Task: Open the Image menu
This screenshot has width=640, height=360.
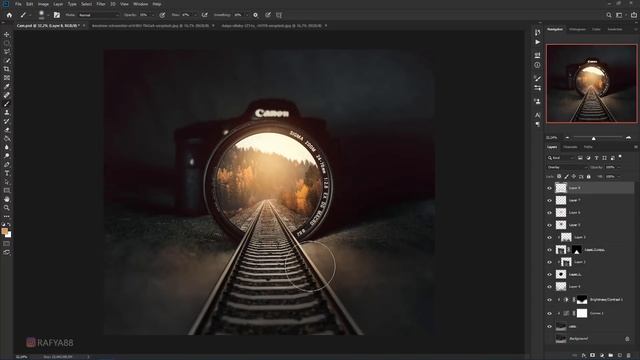Action: coord(43,4)
